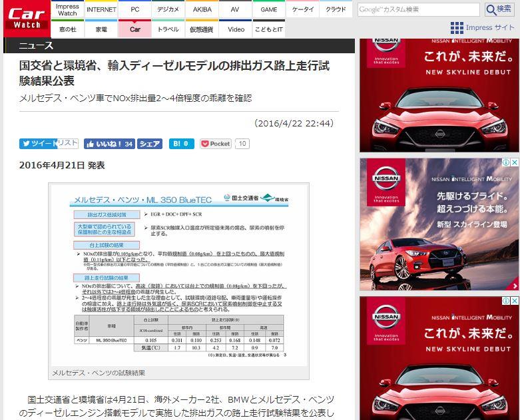Open the INTERNET Watch tab
The width and height of the screenshot is (520, 420).
tap(101, 9)
